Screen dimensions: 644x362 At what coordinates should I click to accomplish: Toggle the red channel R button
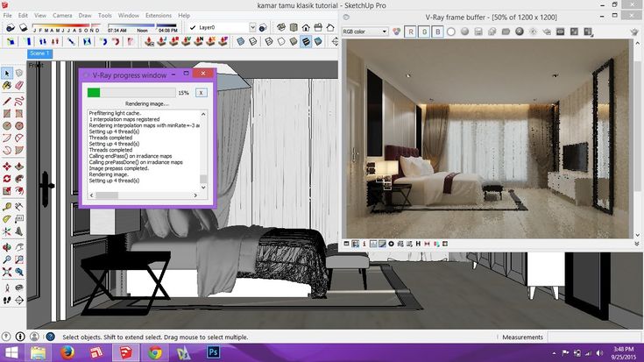410,32
